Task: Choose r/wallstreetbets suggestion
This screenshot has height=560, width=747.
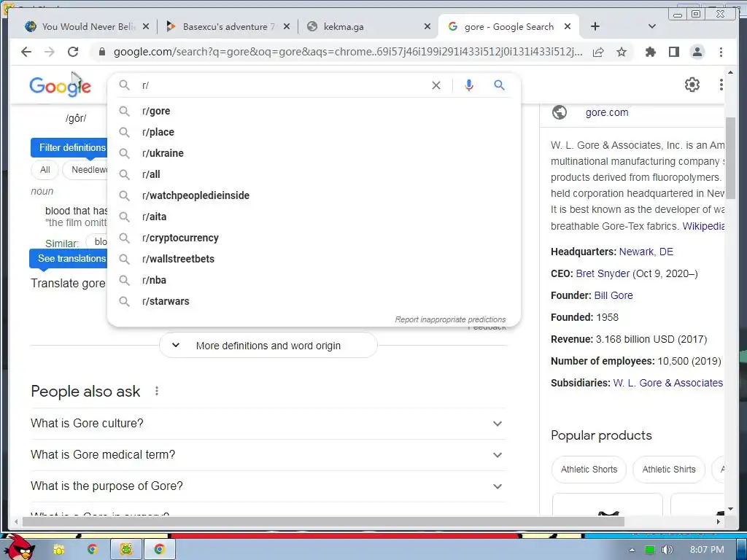Action: coord(314,259)
